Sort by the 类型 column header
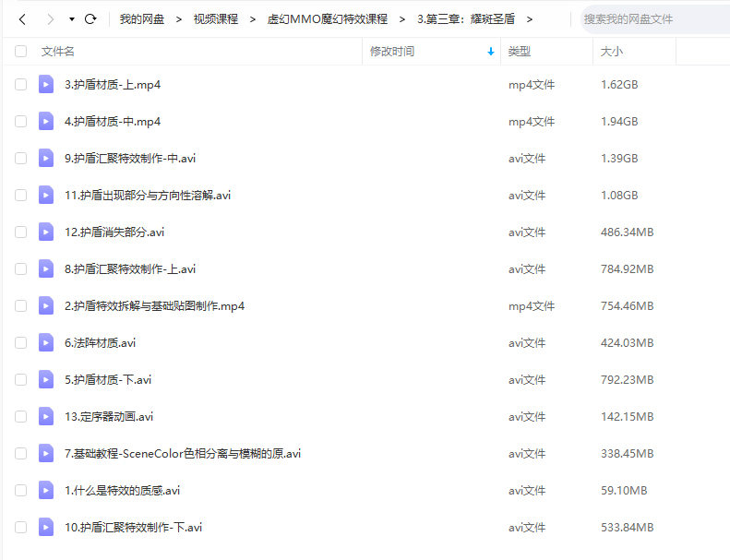The image size is (730, 560). coord(520,52)
